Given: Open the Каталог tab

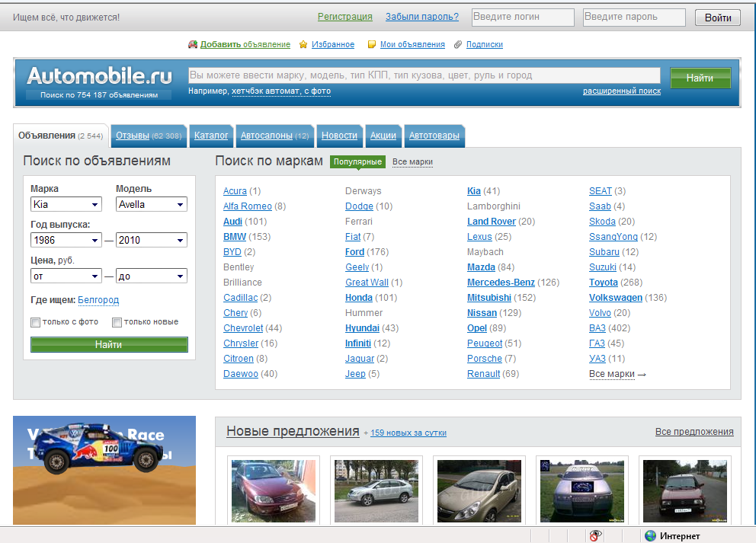Looking at the screenshot, I should coord(211,136).
